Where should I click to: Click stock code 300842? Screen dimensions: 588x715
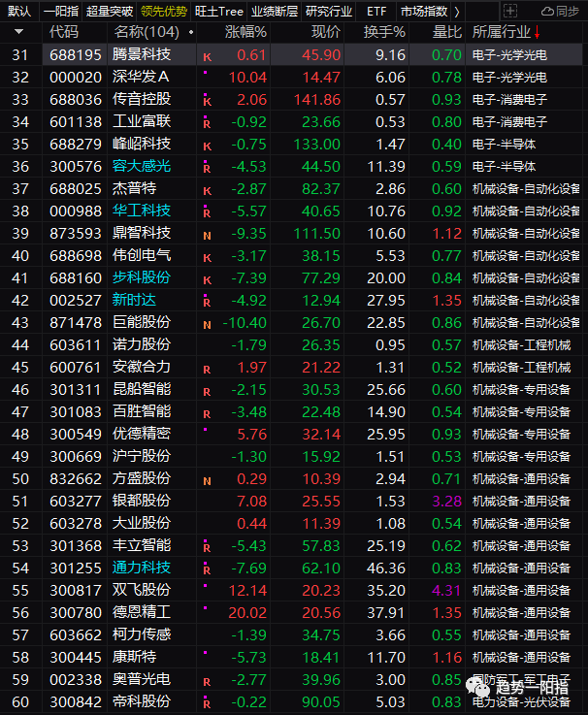point(76,702)
